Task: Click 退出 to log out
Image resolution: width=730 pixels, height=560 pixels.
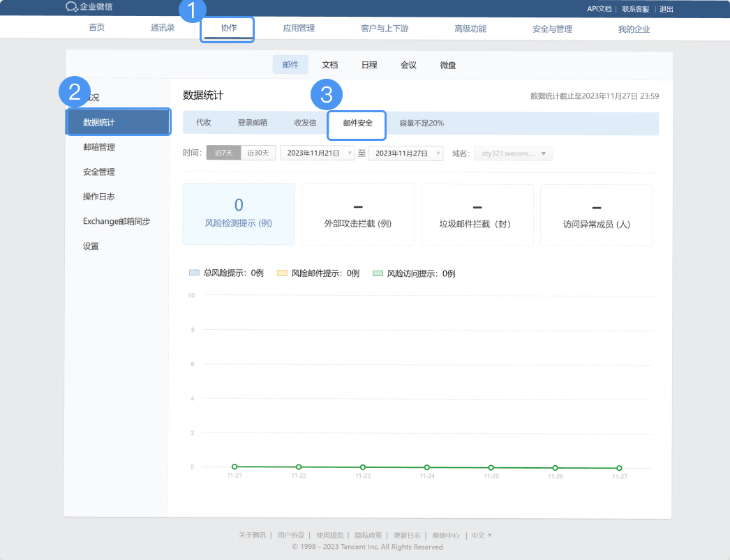Action: tap(666, 9)
